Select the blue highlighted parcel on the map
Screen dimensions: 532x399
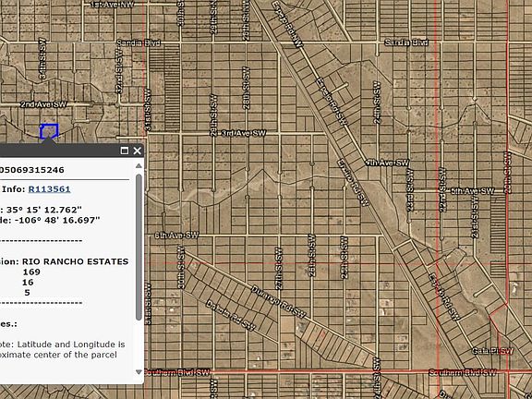(49, 131)
